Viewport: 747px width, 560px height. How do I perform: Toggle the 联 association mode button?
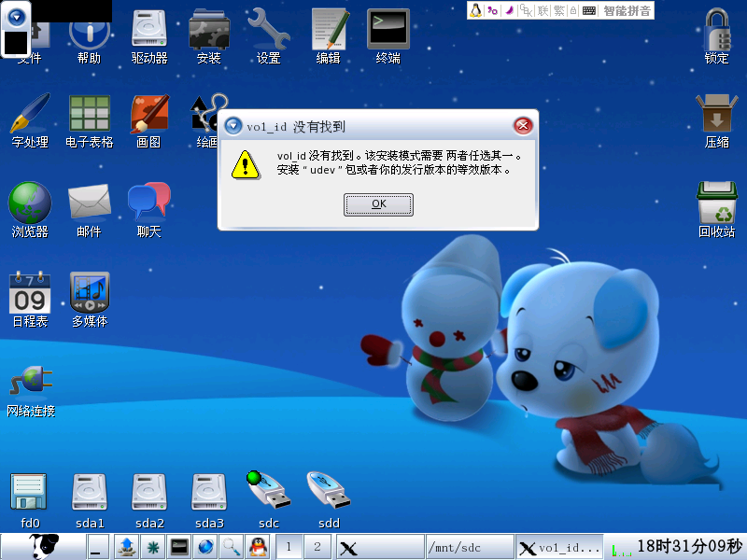(x=543, y=10)
